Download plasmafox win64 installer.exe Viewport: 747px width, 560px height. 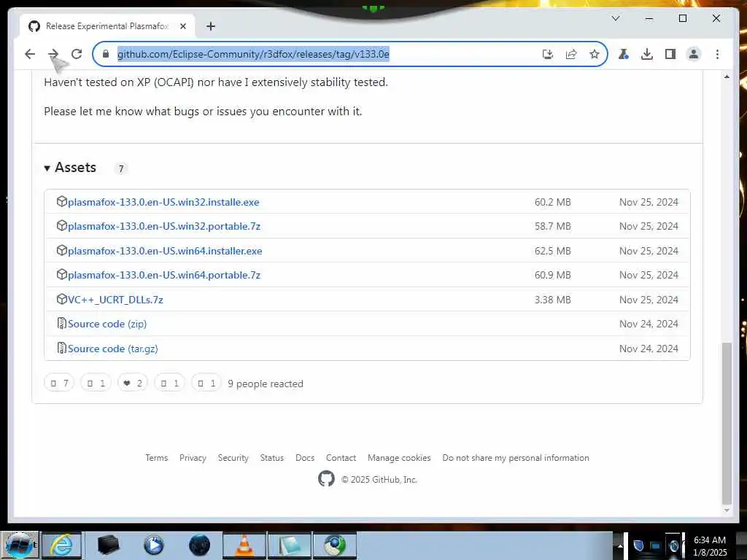click(165, 251)
